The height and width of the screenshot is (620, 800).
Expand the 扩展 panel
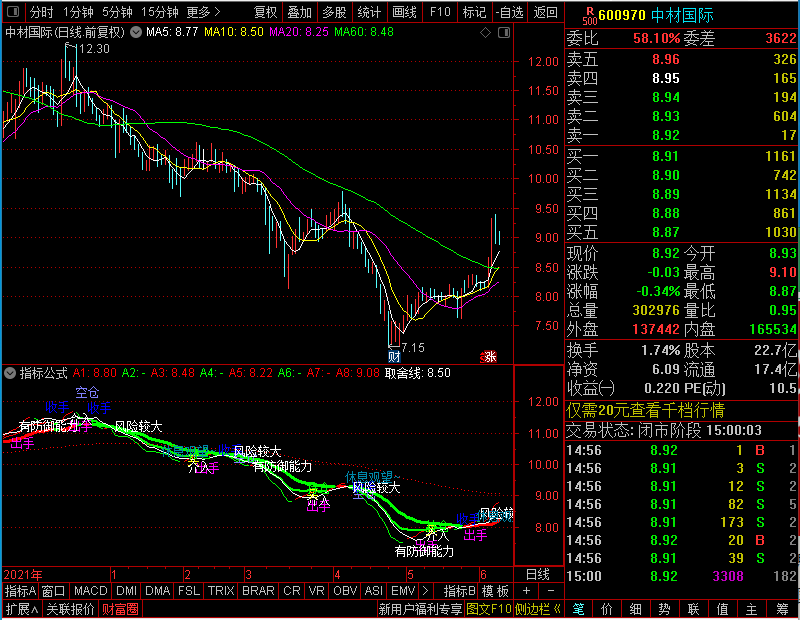(22, 609)
